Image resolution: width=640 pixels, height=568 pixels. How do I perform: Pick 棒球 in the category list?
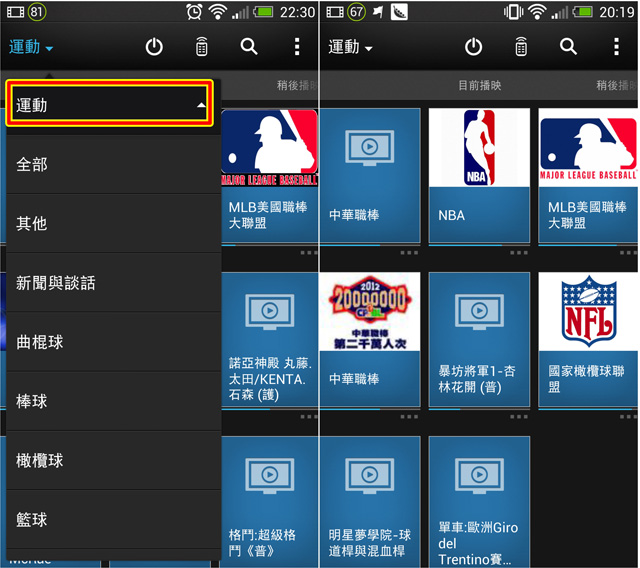(113, 401)
